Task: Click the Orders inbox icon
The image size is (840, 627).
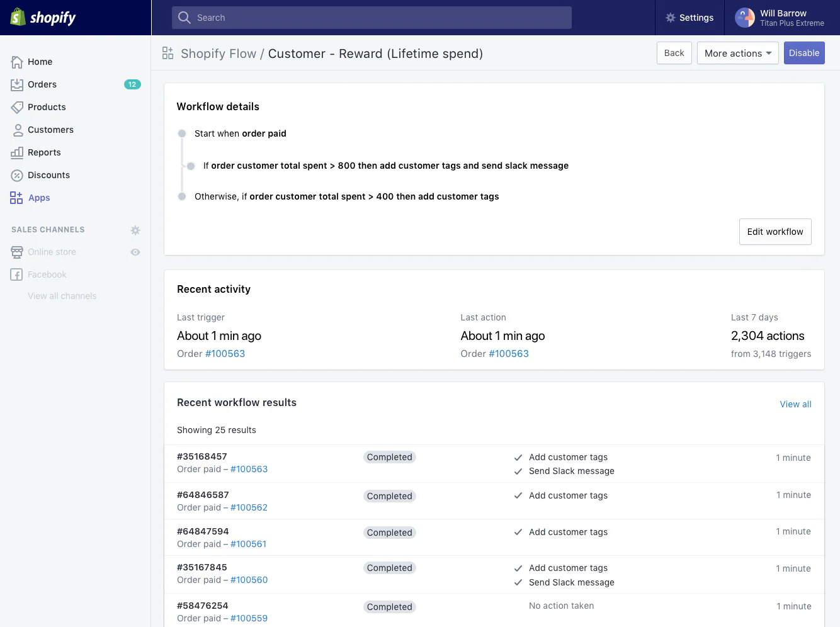Action: pyautogui.click(x=17, y=84)
